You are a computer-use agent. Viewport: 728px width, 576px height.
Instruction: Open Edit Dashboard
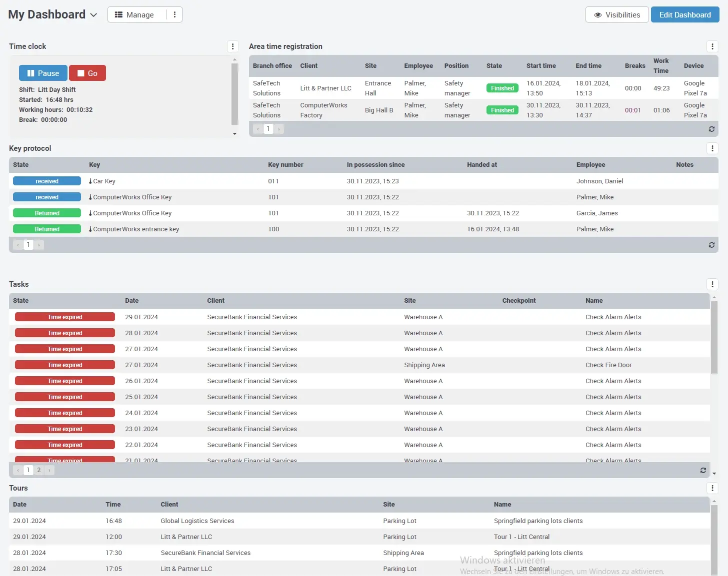[685, 14]
